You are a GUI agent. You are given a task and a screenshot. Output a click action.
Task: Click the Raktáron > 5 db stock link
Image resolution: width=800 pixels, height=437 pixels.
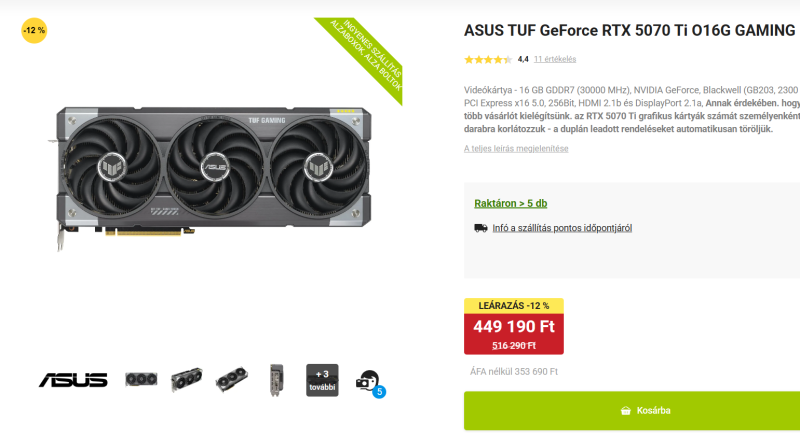511,203
